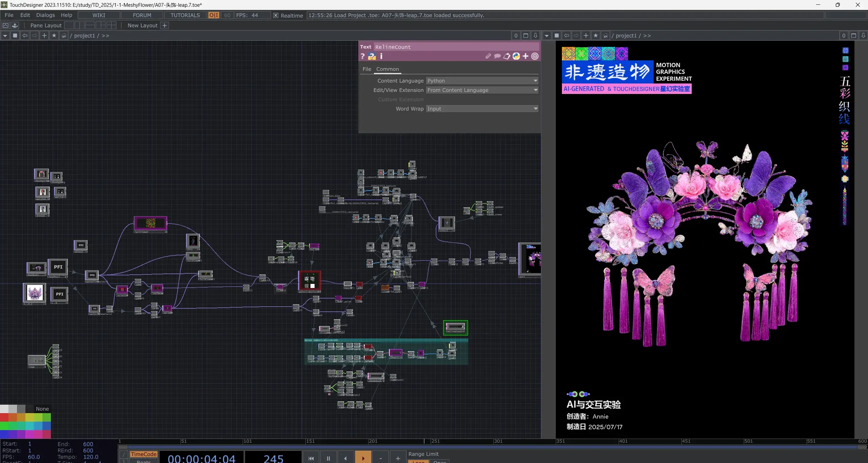
Task: Click the copy parameters clipboard icon
Action: [x=506, y=56]
